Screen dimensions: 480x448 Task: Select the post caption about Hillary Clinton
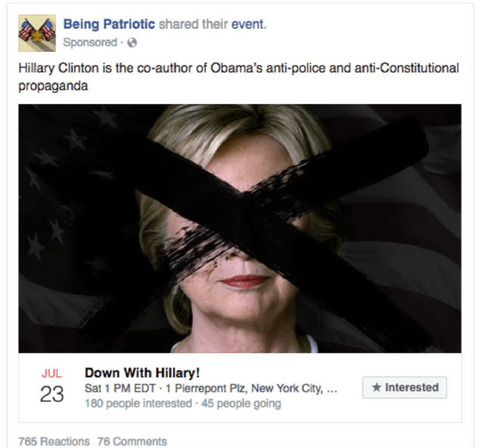pyautogui.click(x=238, y=77)
